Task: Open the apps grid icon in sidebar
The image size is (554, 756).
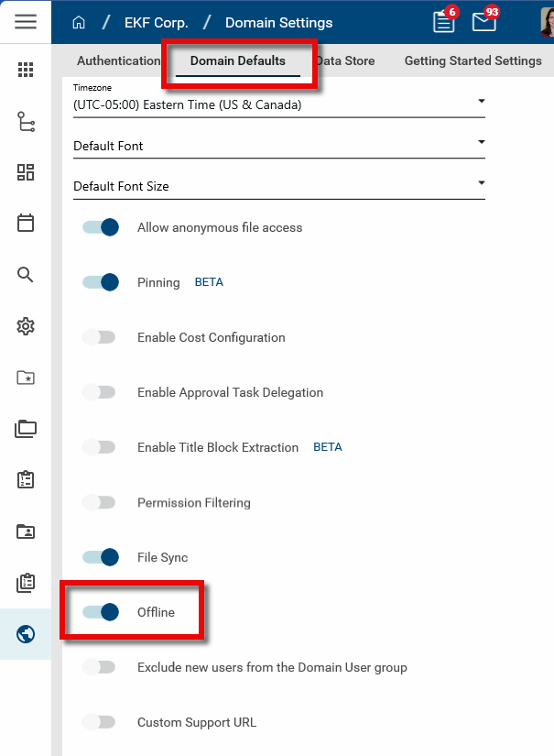Action: 26,70
